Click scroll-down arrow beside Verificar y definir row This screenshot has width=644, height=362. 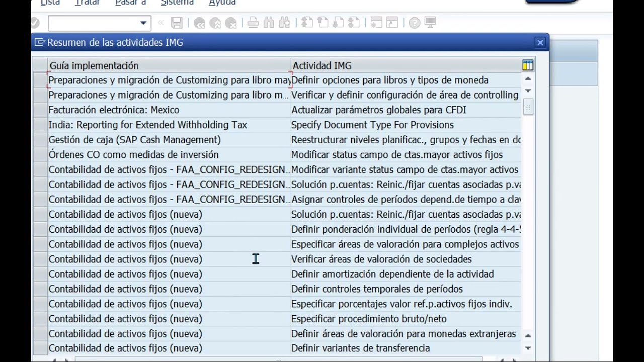[x=528, y=91]
